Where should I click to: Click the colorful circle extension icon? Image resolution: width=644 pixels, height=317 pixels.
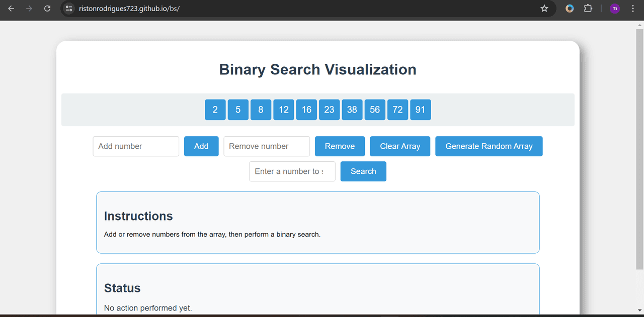click(570, 9)
